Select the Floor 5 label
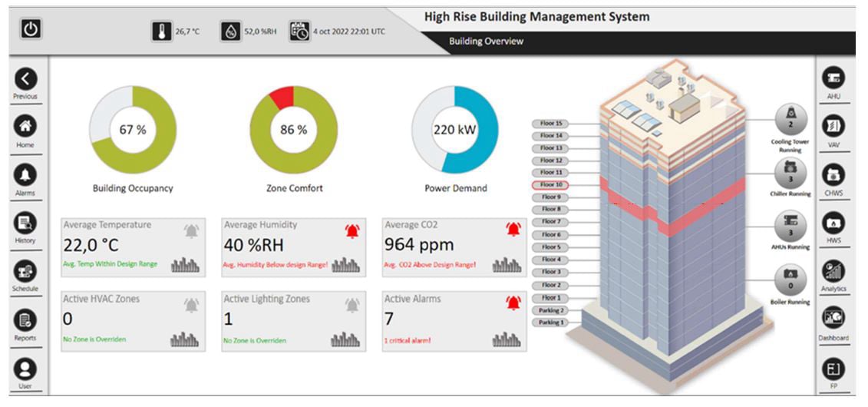The height and width of the screenshot is (407, 868). pos(550,247)
